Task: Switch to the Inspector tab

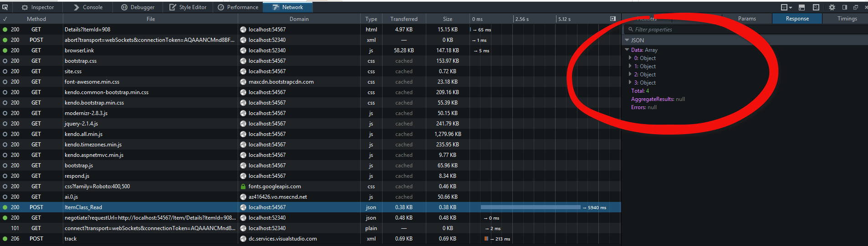Action: point(38,7)
